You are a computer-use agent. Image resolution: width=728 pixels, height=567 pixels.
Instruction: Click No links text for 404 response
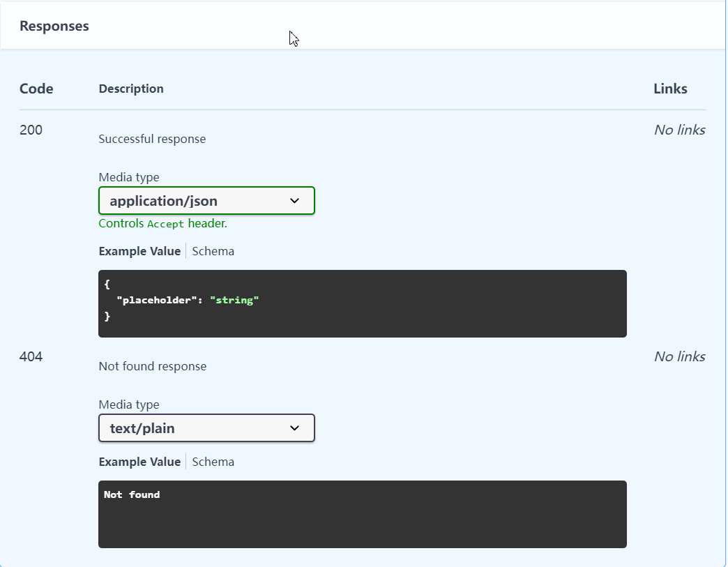click(680, 356)
